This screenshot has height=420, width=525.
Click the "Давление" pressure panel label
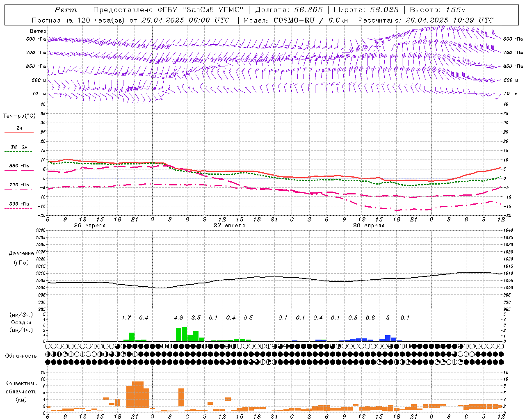pyautogui.click(x=21, y=253)
